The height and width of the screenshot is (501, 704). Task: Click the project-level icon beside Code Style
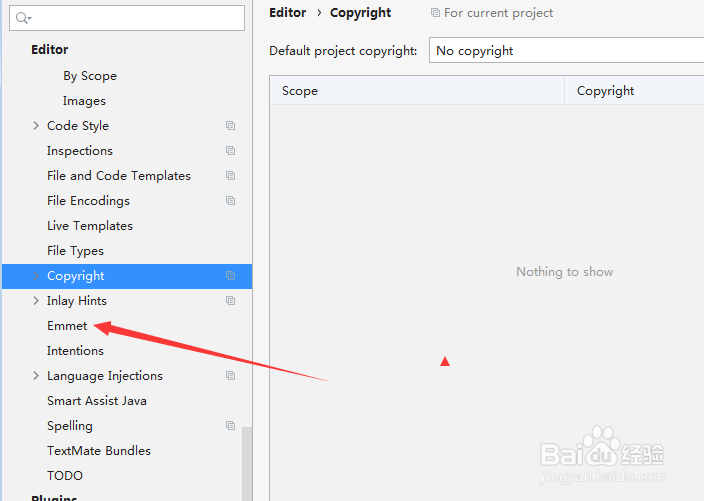pyautogui.click(x=230, y=126)
